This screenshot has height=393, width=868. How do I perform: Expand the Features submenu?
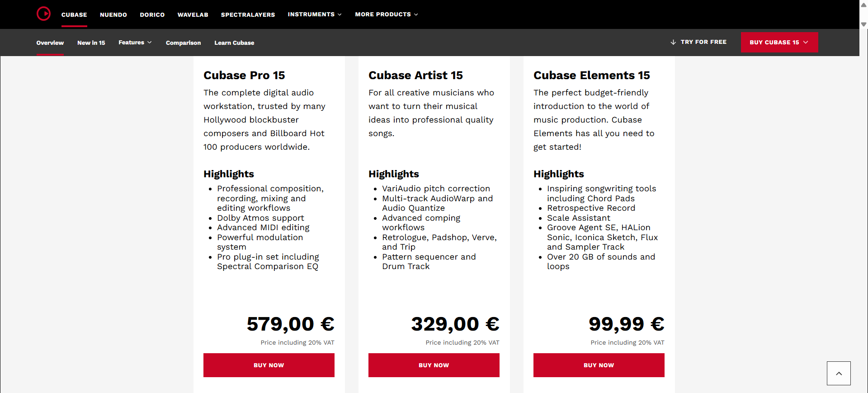click(135, 43)
